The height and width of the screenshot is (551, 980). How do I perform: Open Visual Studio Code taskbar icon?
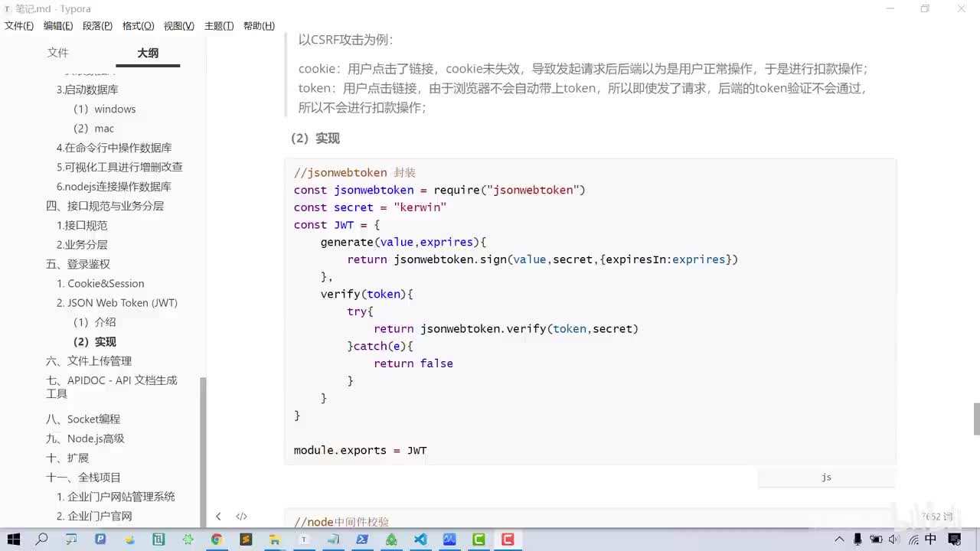pyautogui.click(x=420, y=540)
